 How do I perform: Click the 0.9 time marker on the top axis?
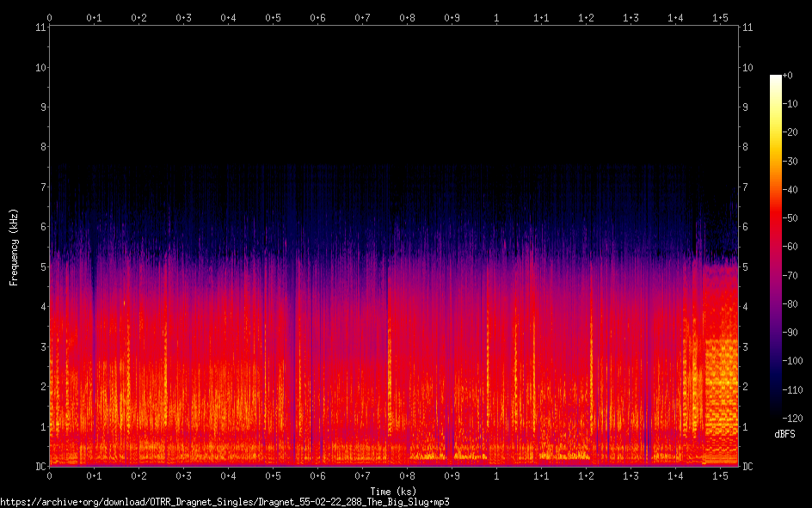click(x=452, y=17)
